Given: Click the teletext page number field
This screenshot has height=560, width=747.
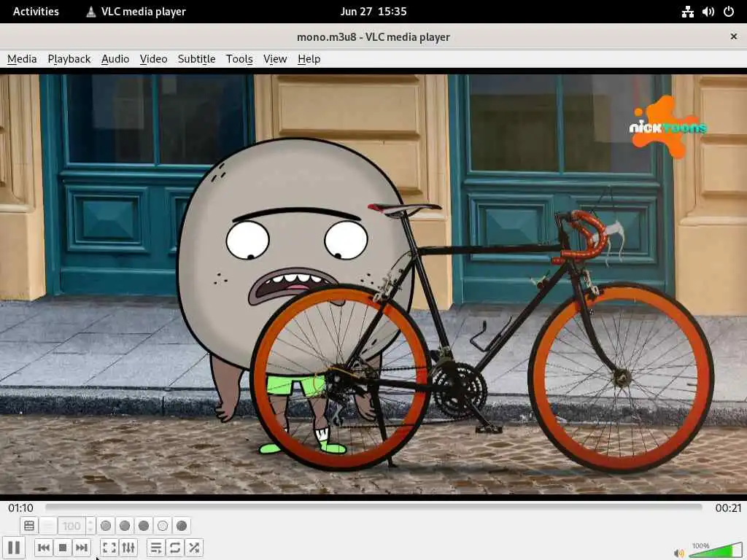Looking at the screenshot, I should (x=72, y=526).
